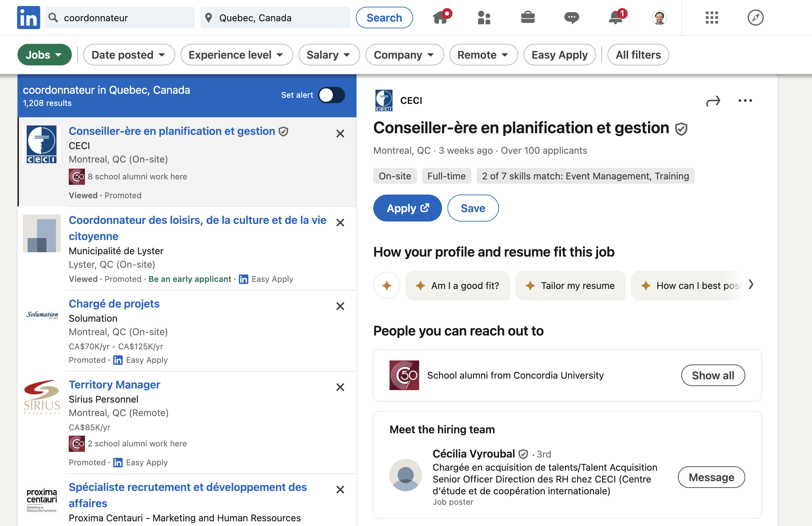This screenshot has width=812, height=526.
Task: Click the coordonnateur search keyword field
Action: 120,18
